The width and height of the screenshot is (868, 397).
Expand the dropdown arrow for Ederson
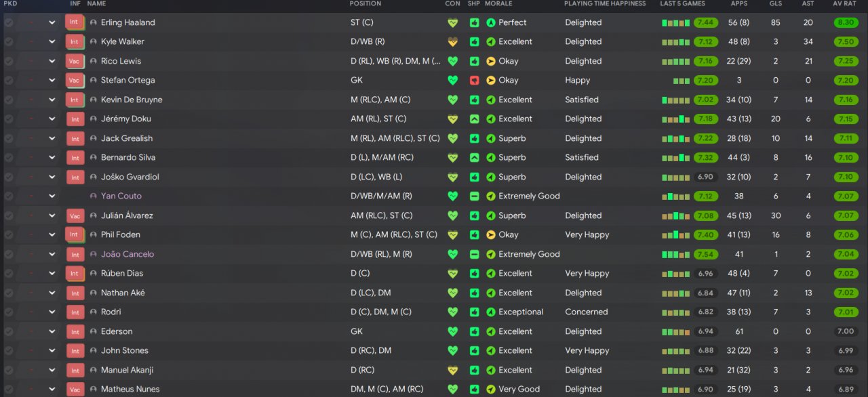52,331
